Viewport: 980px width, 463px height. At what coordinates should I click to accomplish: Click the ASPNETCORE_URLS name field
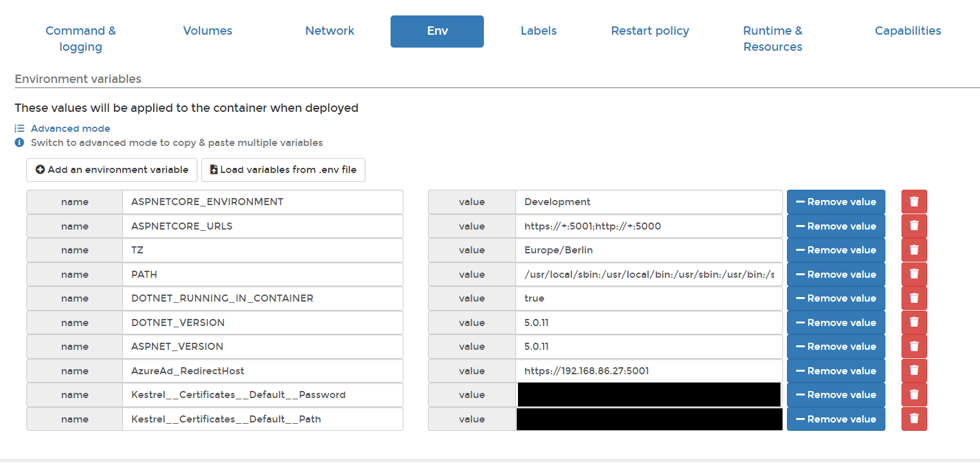coord(263,226)
